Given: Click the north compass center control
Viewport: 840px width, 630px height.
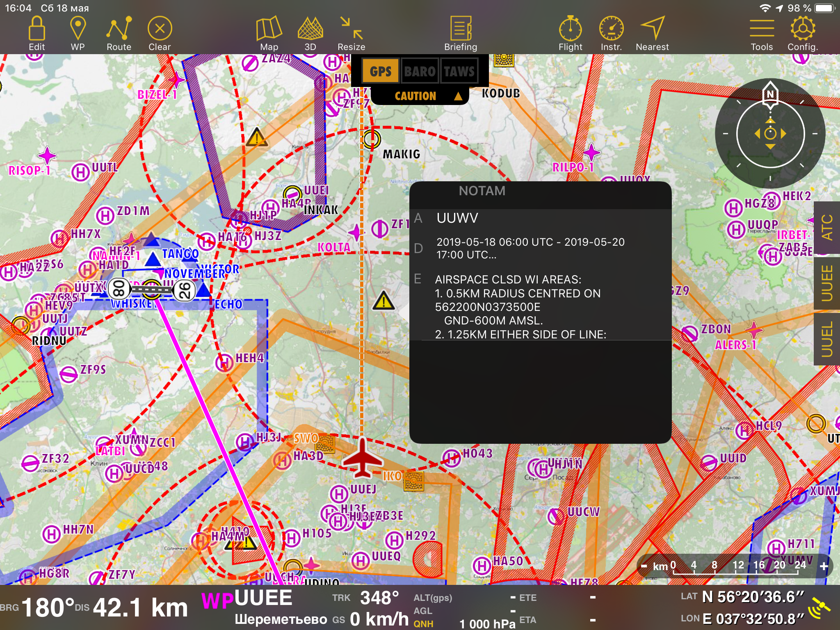Looking at the screenshot, I should click(x=770, y=133).
